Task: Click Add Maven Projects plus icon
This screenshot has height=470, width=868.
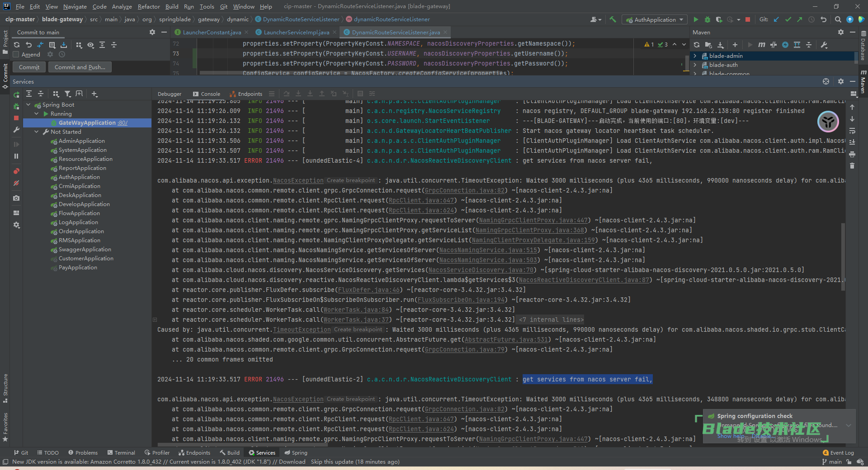Action: click(x=735, y=45)
